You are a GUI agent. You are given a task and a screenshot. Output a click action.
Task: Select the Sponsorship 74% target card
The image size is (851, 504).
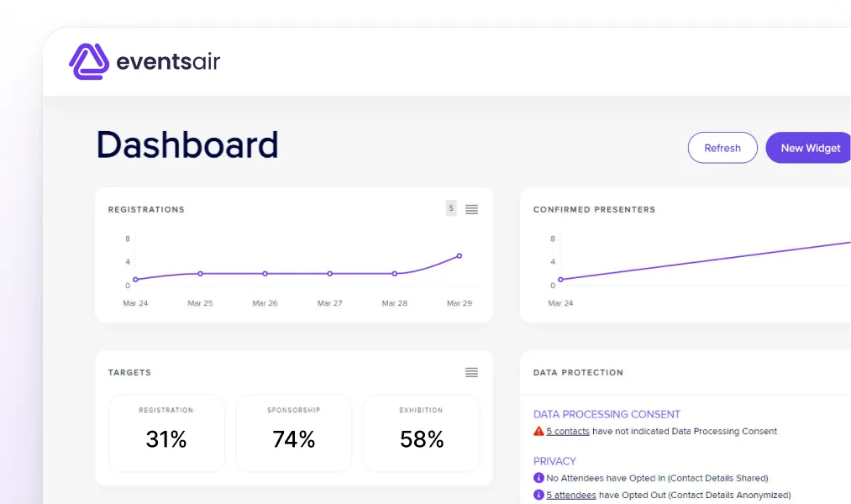(294, 433)
